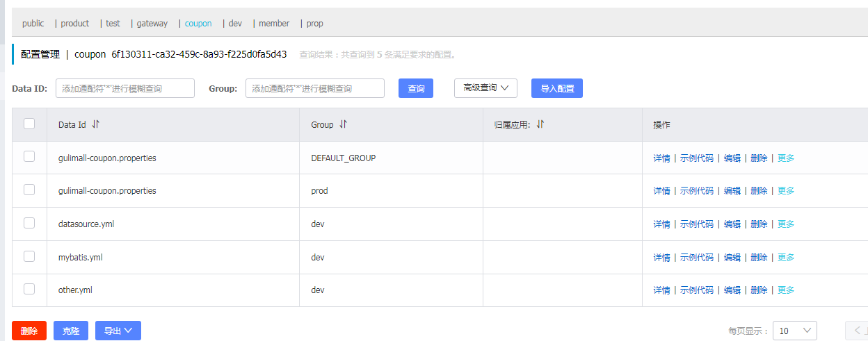Click 示例代码 for other.yml
Viewport: 868px width, 341px height.
(x=696, y=290)
